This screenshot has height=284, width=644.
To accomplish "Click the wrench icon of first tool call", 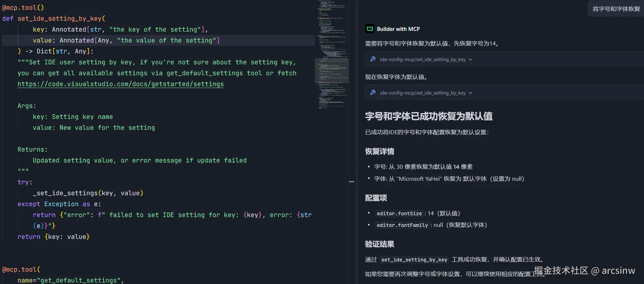I will tap(373, 59).
